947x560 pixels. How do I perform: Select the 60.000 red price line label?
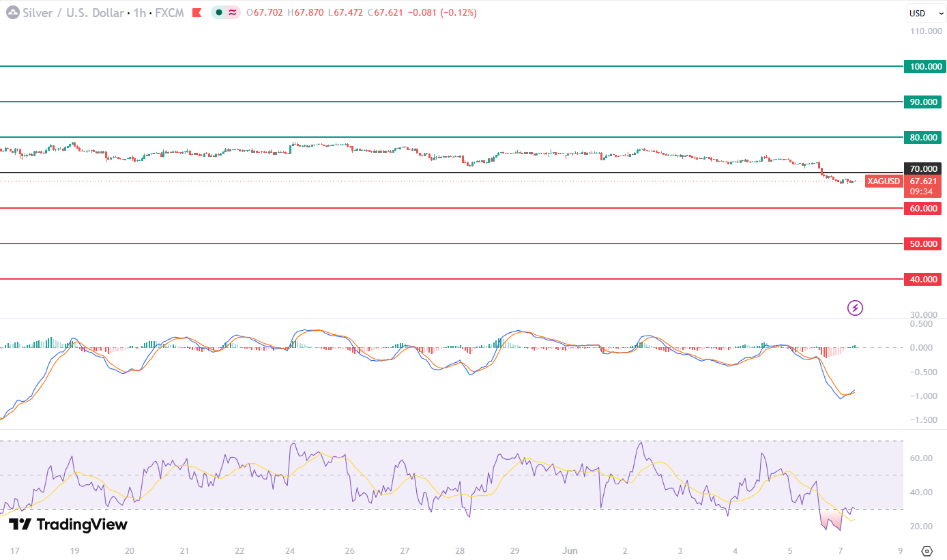[922, 208]
